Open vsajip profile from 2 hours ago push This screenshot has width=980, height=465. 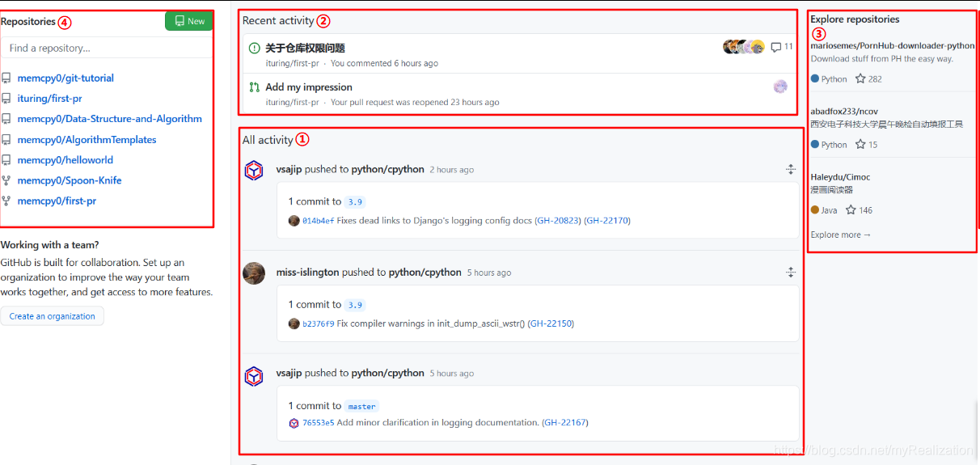click(289, 169)
